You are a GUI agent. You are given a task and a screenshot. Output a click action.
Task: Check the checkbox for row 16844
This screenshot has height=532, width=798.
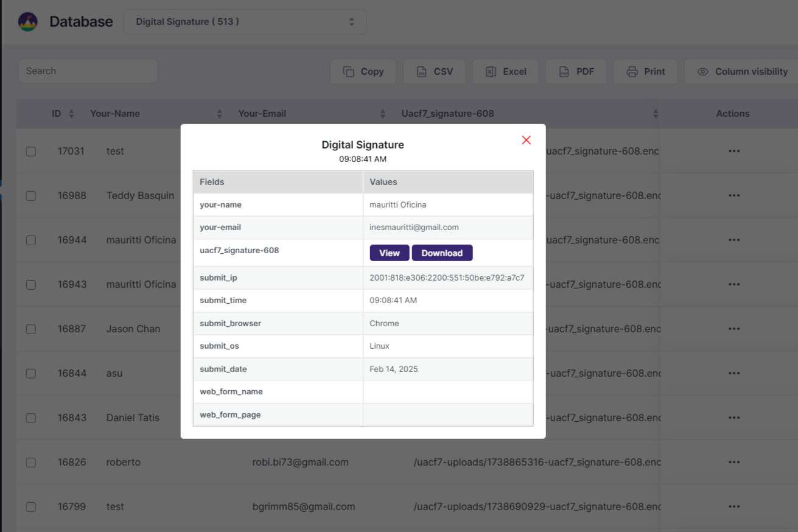[31, 373]
